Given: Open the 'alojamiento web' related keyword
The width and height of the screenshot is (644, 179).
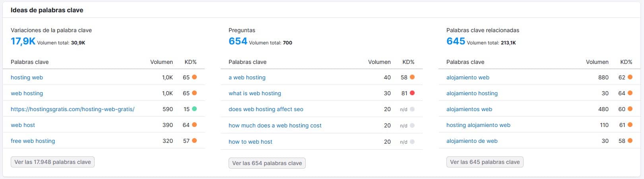Looking at the screenshot, I should 468,77.
